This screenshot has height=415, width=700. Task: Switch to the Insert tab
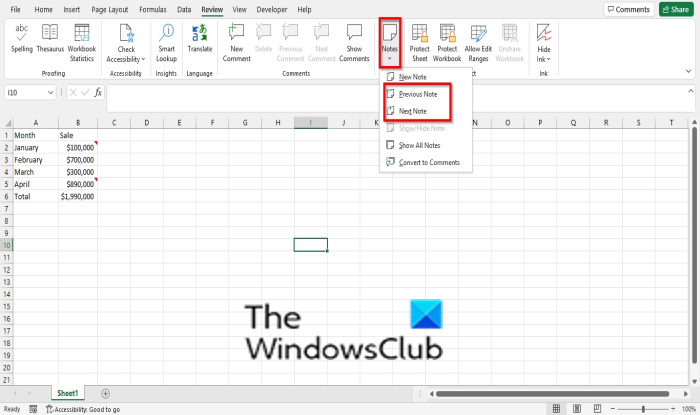click(x=71, y=9)
